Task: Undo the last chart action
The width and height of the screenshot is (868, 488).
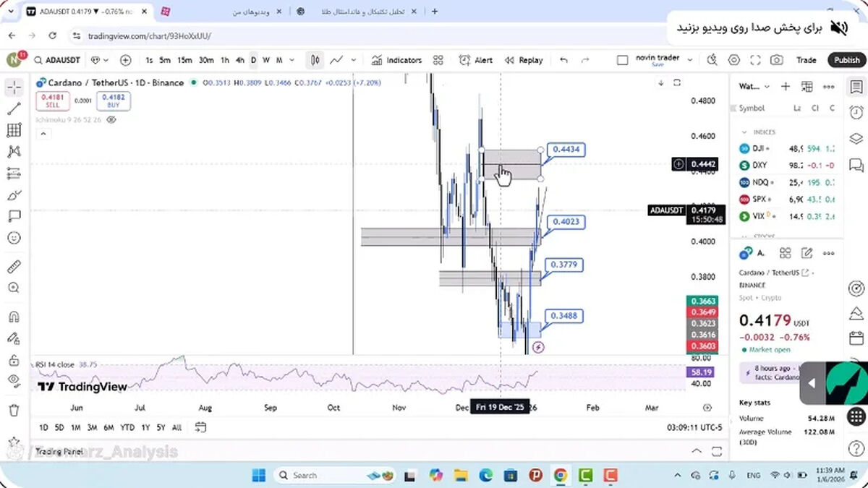Action: tap(563, 60)
